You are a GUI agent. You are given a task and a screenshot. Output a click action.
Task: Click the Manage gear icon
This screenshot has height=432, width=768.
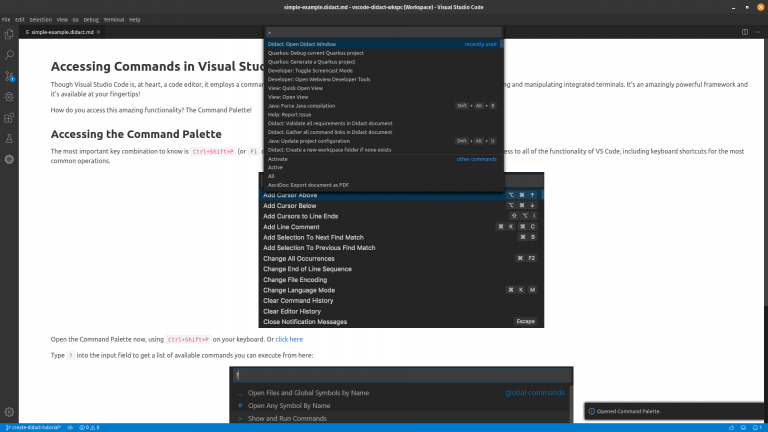point(9,411)
